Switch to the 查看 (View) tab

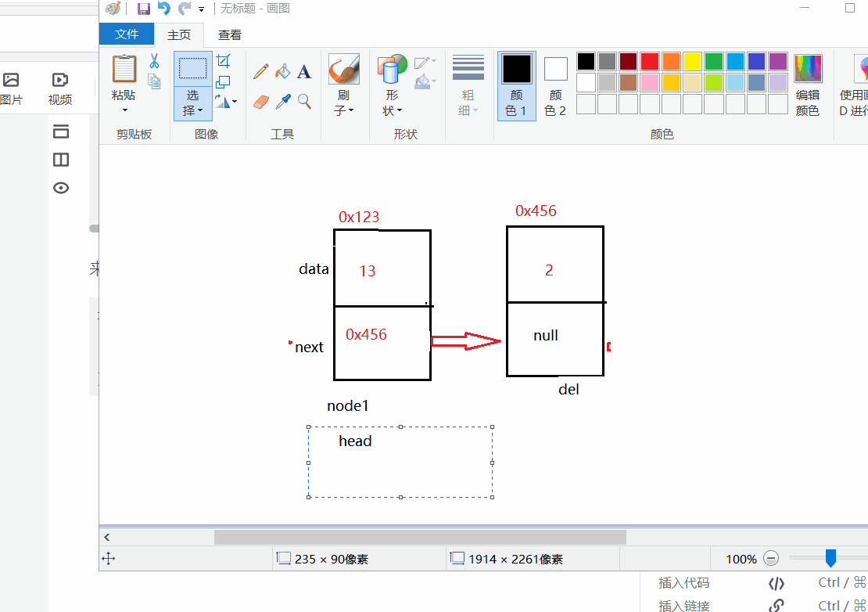228,34
